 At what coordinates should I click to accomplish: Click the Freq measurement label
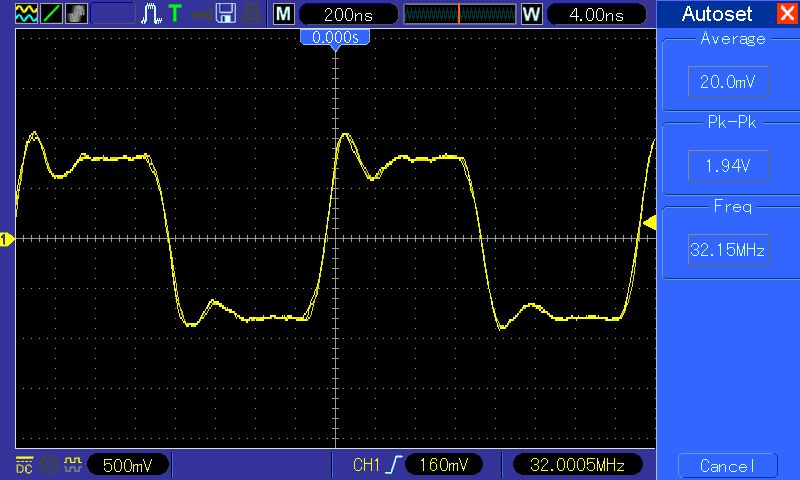coord(733,206)
